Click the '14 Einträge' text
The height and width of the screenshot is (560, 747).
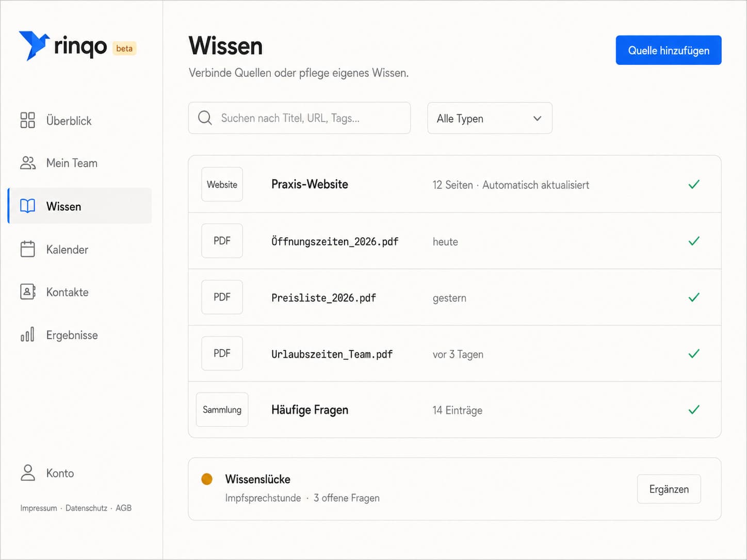tap(458, 410)
